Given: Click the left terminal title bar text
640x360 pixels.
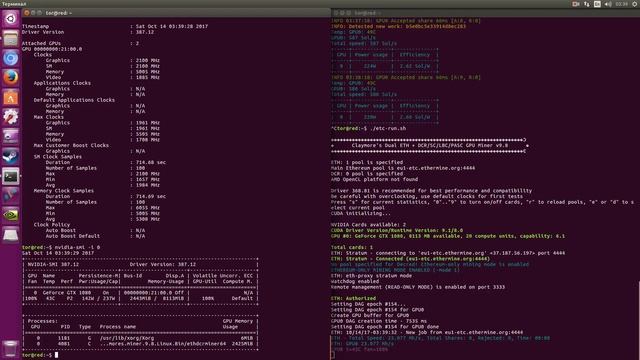Looking at the screenshot, I should (x=58, y=13).
